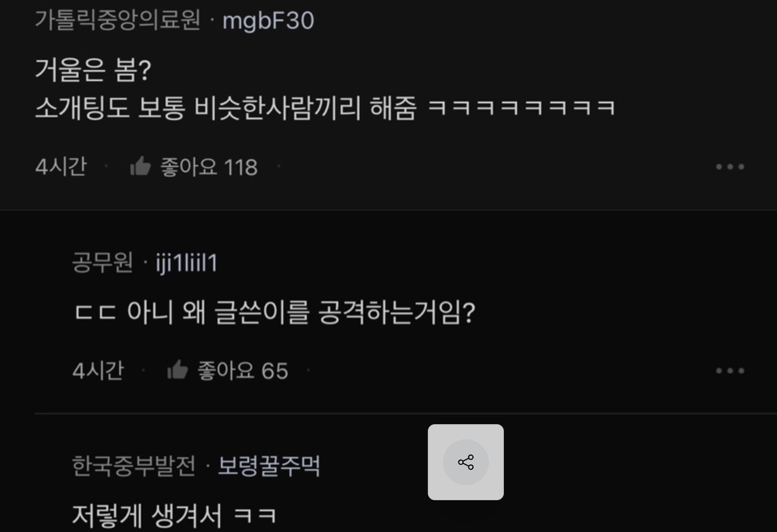777x532 pixels.
Task: Tap thumbs-up icon on mgbF30's comment
Action: [x=141, y=167]
